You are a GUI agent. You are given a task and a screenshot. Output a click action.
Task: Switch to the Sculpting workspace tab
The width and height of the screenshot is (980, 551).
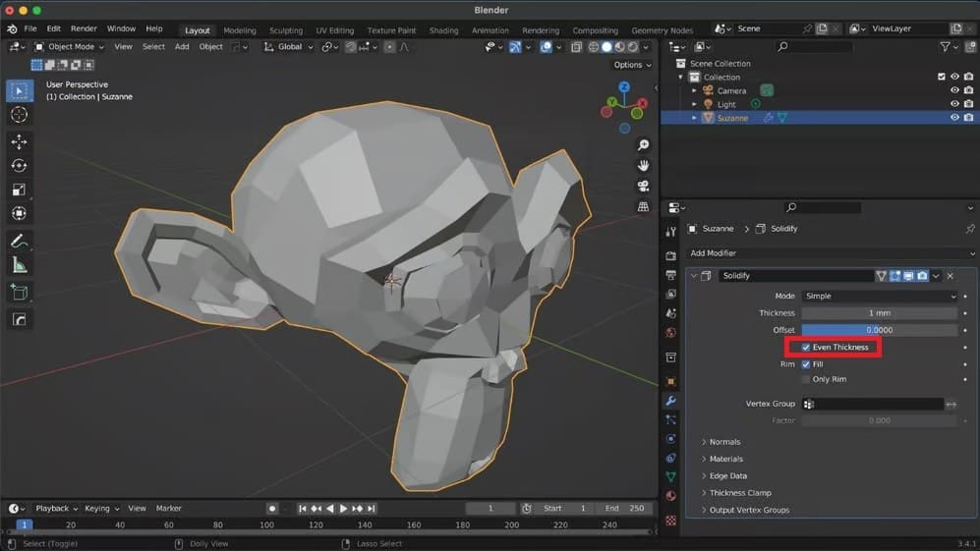tap(286, 30)
